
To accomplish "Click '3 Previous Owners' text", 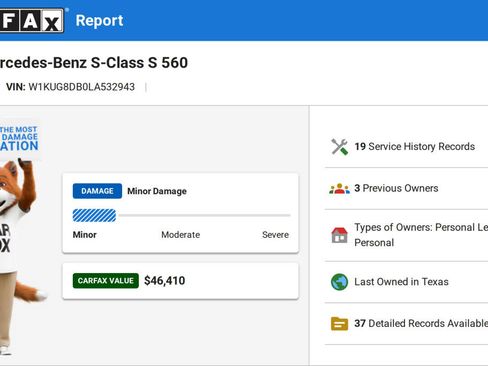I will click(396, 188).
